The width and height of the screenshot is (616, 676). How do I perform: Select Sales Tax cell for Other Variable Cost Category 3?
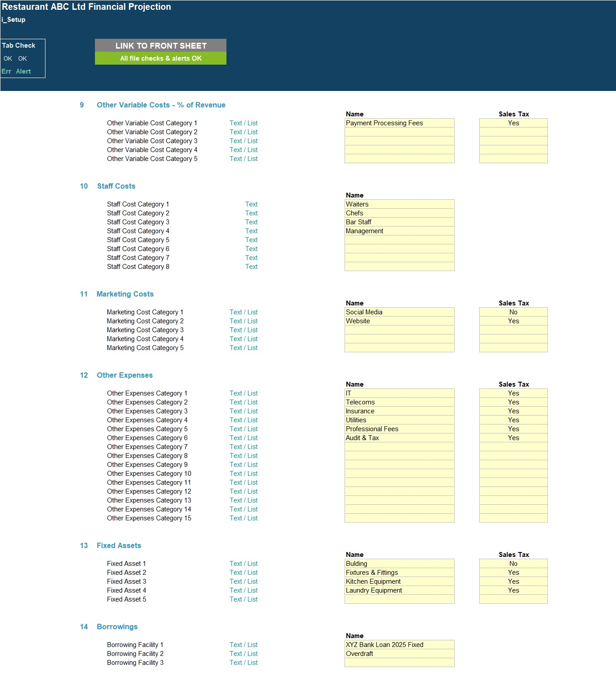513,141
